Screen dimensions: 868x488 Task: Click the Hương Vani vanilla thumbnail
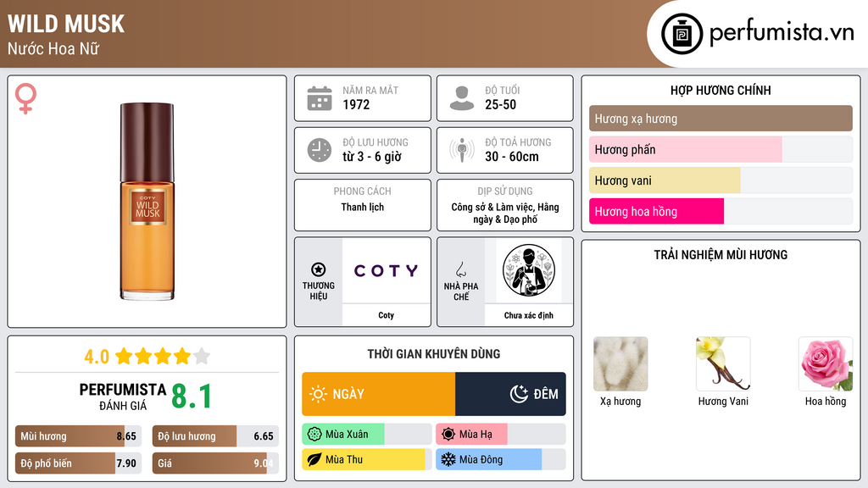coord(723,364)
